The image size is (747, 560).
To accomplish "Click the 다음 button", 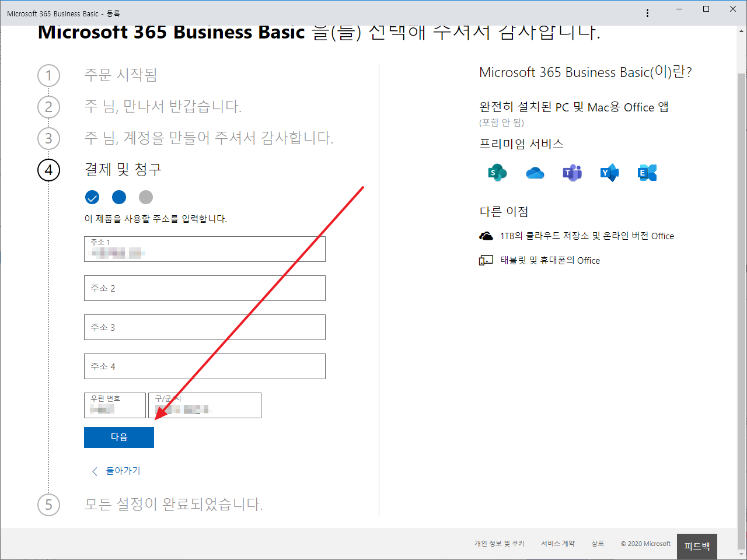I will coord(119,437).
